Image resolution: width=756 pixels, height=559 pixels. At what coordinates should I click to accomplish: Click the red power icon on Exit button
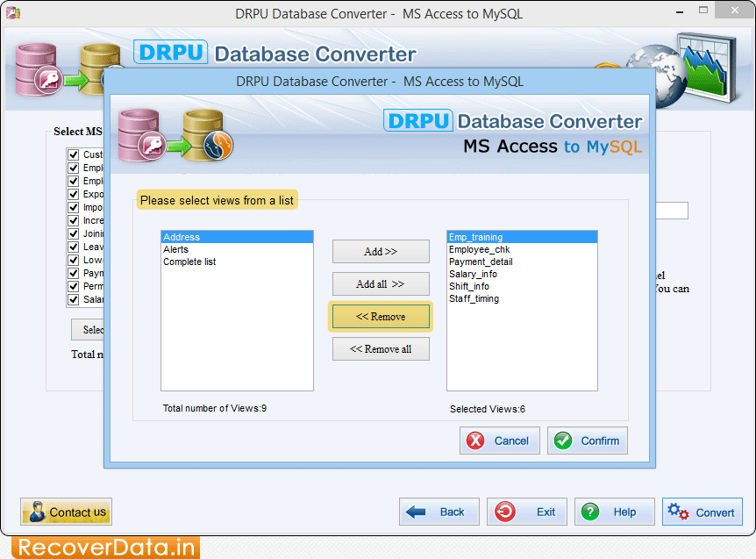(x=505, y=512)
